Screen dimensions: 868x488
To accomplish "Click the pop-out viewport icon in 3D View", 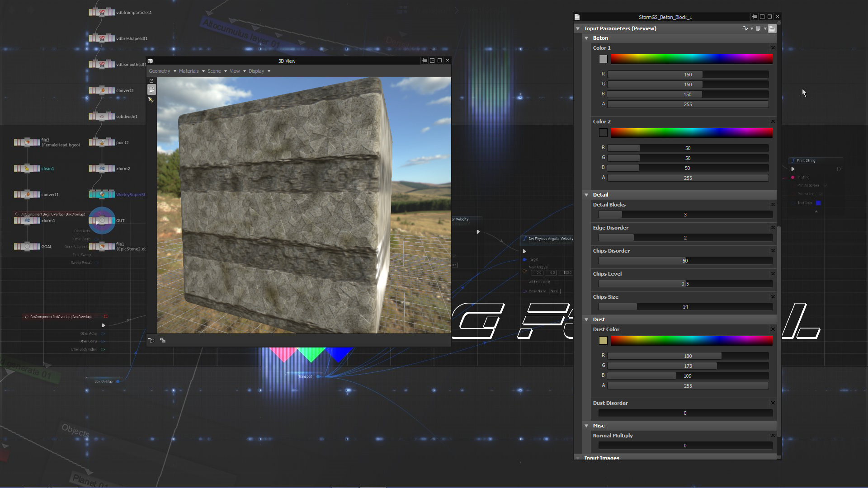I will tap(151, 81).
